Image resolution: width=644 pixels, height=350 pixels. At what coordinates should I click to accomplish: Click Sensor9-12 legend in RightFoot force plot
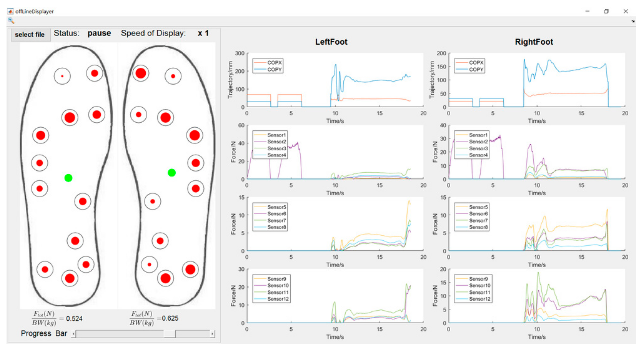coord(473,289)
